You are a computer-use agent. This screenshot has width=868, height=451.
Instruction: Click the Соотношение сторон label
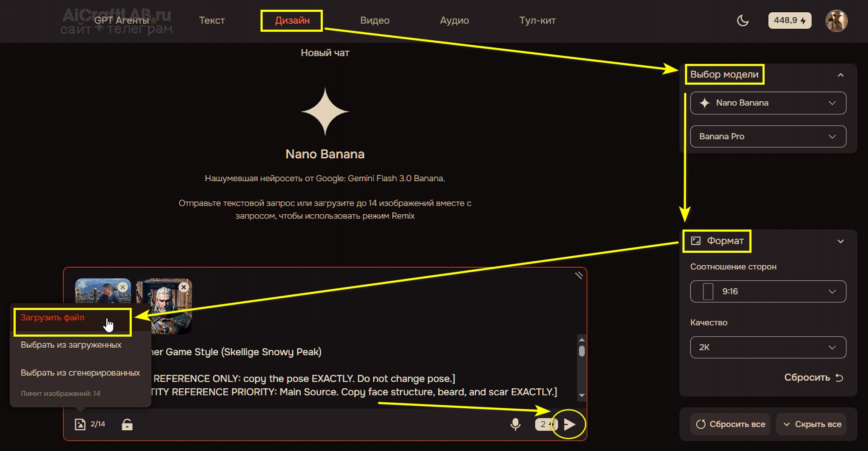[x=733, y=267]
